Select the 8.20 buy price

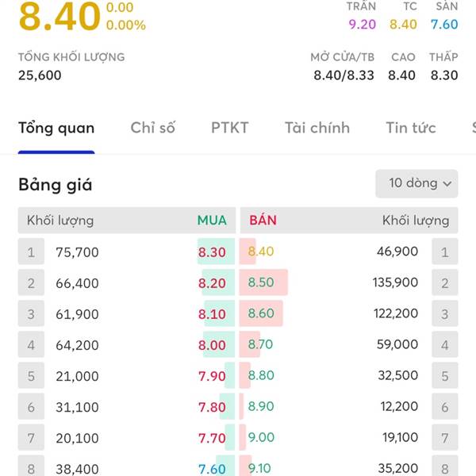(x=213, y=283)
